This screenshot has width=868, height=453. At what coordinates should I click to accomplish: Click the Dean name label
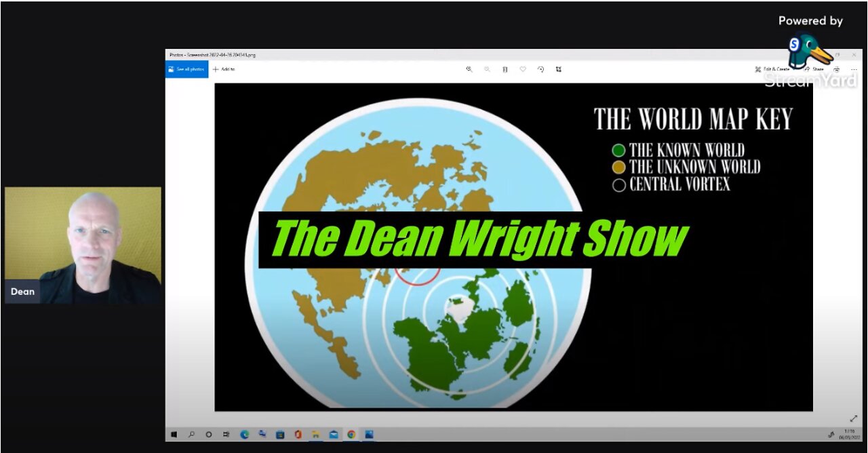[x=22, y=292]
